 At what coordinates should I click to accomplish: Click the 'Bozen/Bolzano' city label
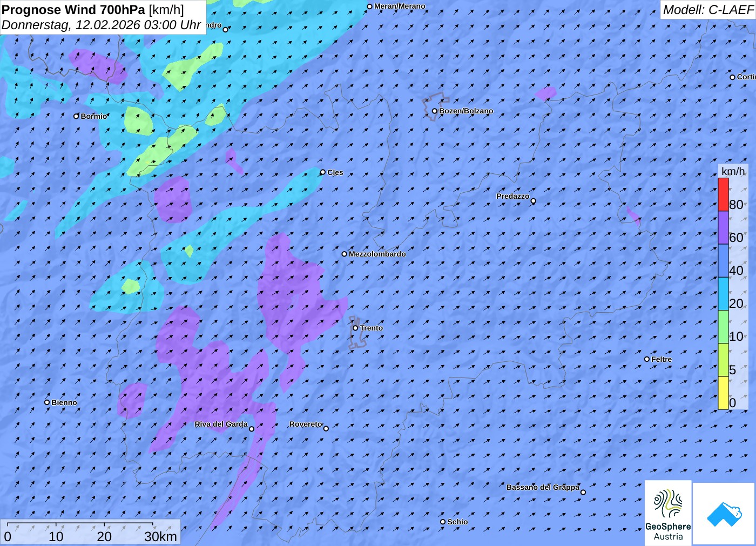(466, 111)
